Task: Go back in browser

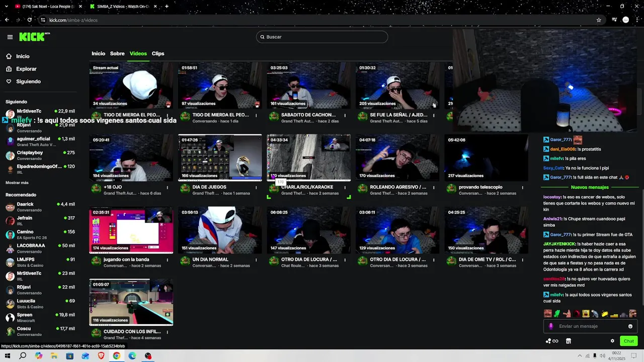Action: click(7, 20)
